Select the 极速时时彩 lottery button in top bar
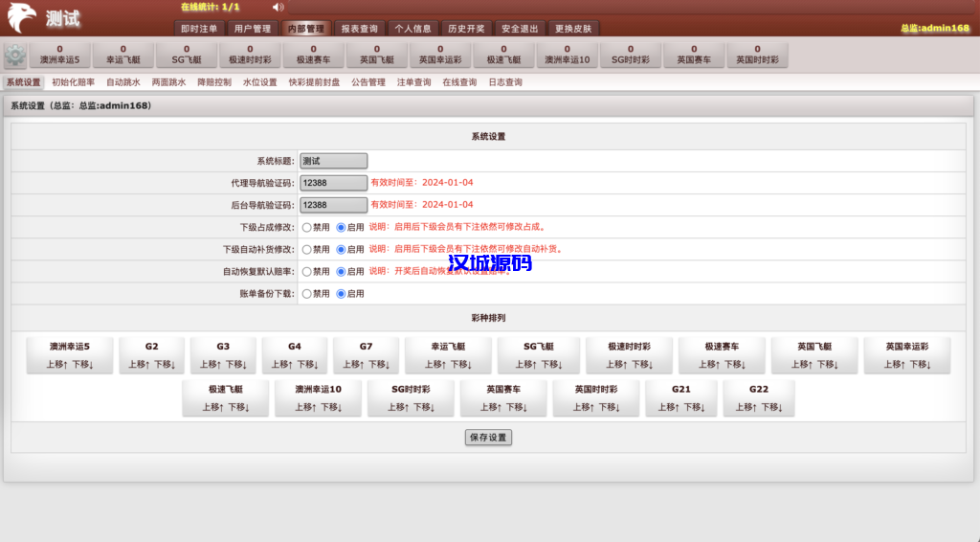Viewport: 980px width, 542px height. tap(250, 55)
